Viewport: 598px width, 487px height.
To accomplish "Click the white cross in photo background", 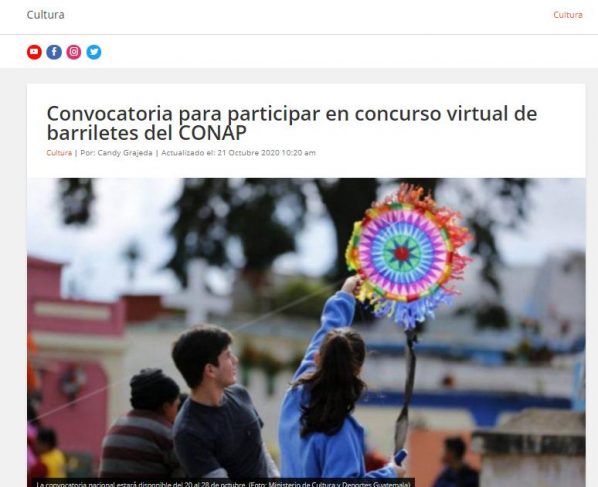I will tap(198, 292).
